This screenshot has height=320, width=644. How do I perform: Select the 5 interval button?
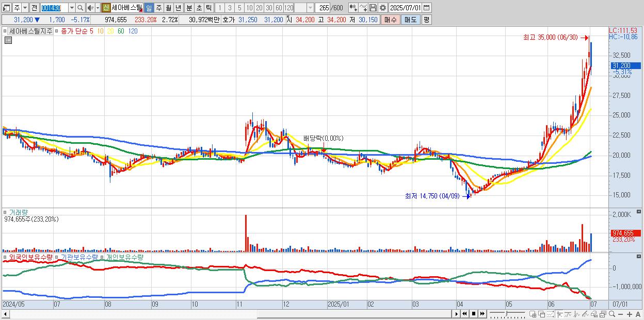click(239, 8)
